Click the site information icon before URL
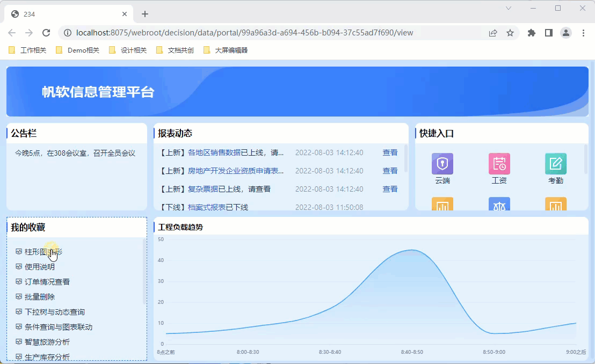 pyautogui.click(x=68, y=33)
